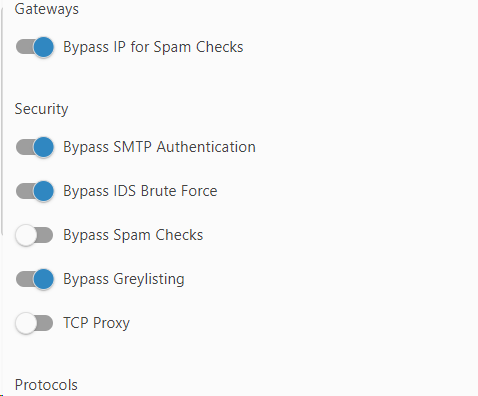Image resolution: width=478 pixels, height=396 pixels.
Task: Click the thin vertical scrollbar beside the panel
Action: click(x=2, y=122)
